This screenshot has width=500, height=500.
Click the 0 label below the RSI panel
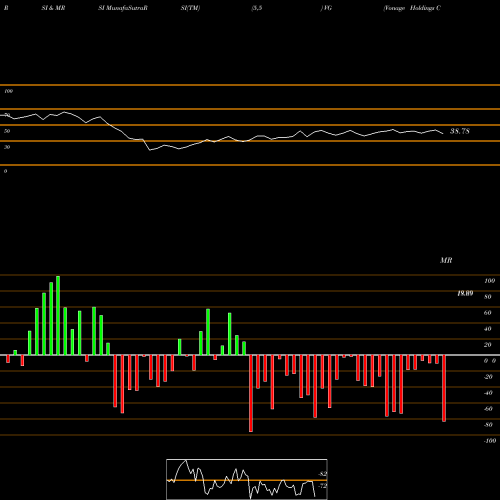click(x=5, y=171)
